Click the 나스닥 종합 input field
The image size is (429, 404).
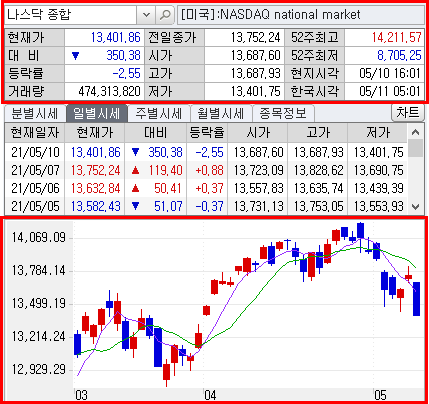70,15
